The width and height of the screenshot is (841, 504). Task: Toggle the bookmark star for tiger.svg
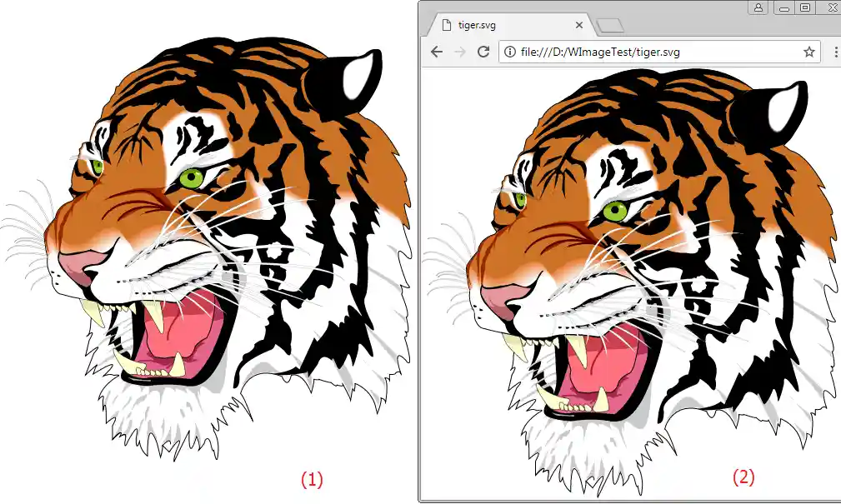tap(808, 52)
